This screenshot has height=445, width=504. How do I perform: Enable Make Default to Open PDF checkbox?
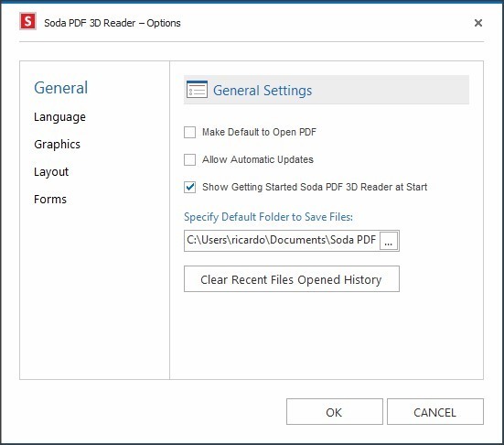click(x=189, y=132)
